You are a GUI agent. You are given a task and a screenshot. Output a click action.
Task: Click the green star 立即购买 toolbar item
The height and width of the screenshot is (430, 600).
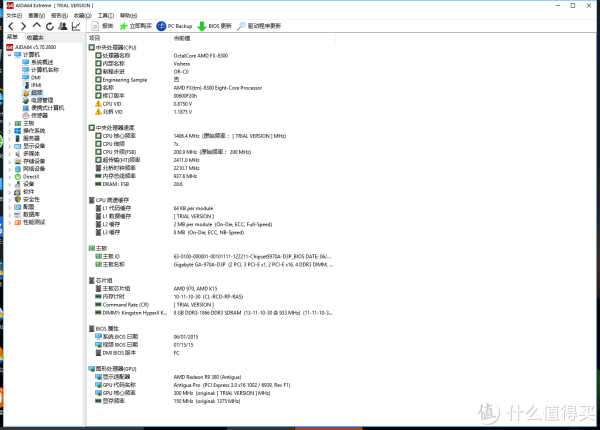point(135,26)
